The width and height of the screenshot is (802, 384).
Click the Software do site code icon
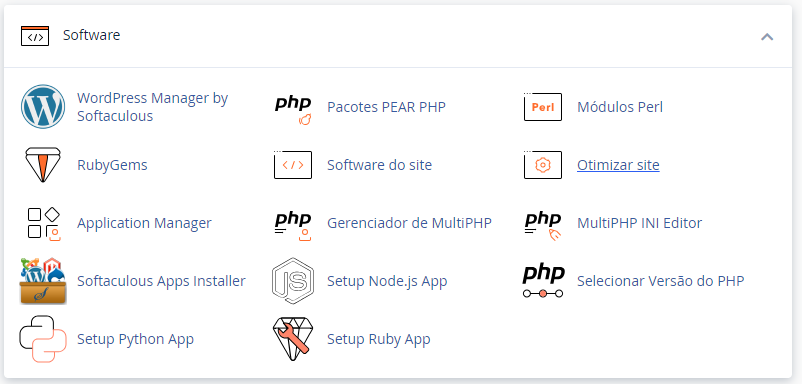click(x=293, y=165)
